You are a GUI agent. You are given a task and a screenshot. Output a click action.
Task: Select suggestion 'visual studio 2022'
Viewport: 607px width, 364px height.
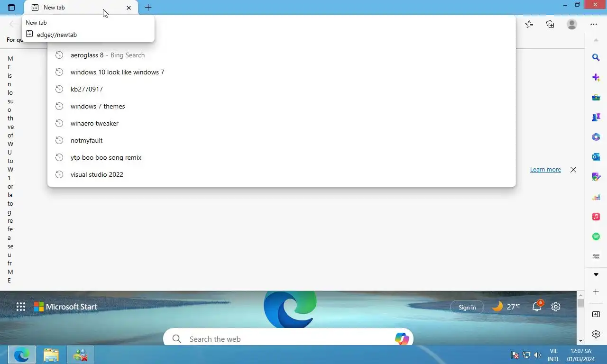click(281, 174)
